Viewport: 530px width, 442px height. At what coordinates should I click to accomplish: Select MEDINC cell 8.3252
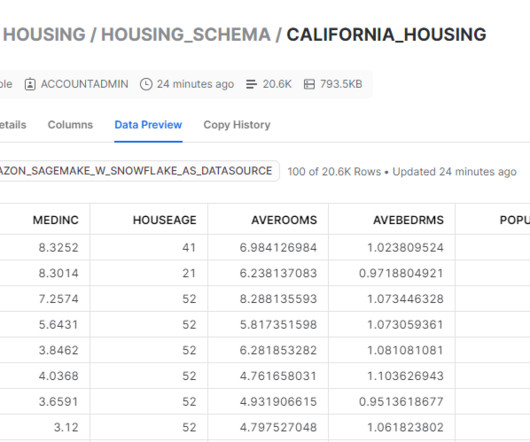[45, 247]
